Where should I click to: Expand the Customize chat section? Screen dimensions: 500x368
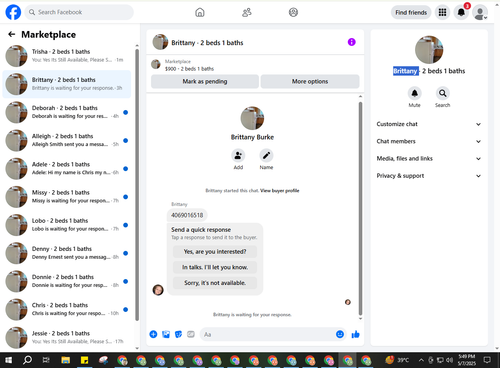(429, 124)
